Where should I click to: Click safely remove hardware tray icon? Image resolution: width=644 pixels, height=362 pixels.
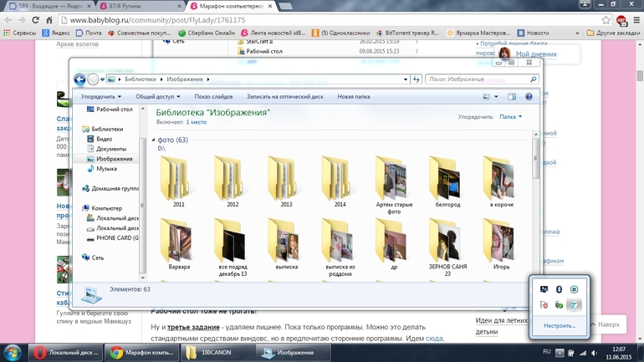point(559,304)
